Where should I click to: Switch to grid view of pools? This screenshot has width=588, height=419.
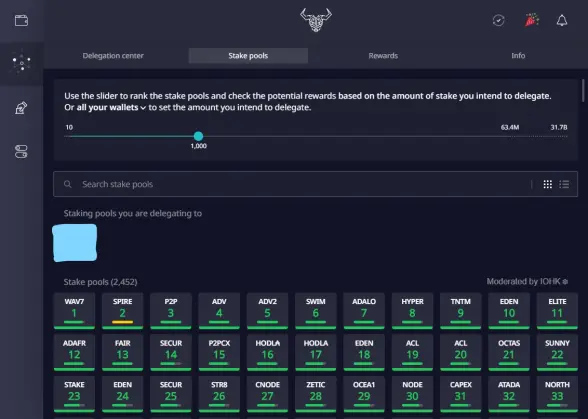548,184
